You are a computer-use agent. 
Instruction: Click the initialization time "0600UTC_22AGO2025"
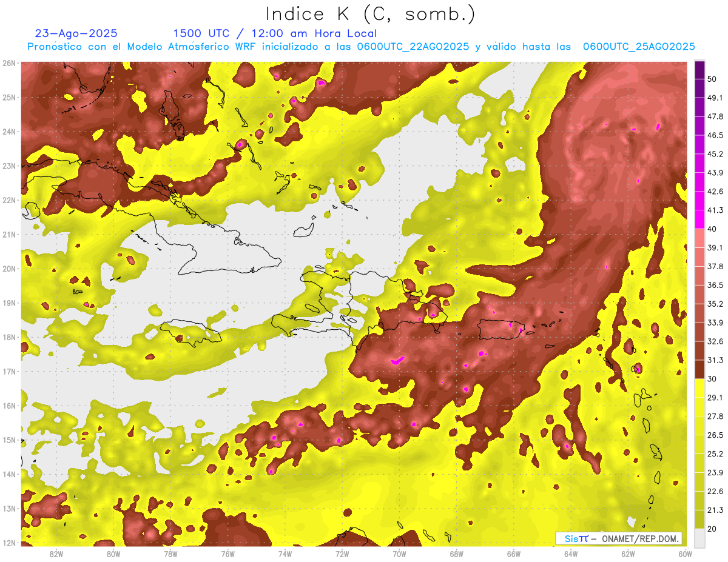click(413, 47)
